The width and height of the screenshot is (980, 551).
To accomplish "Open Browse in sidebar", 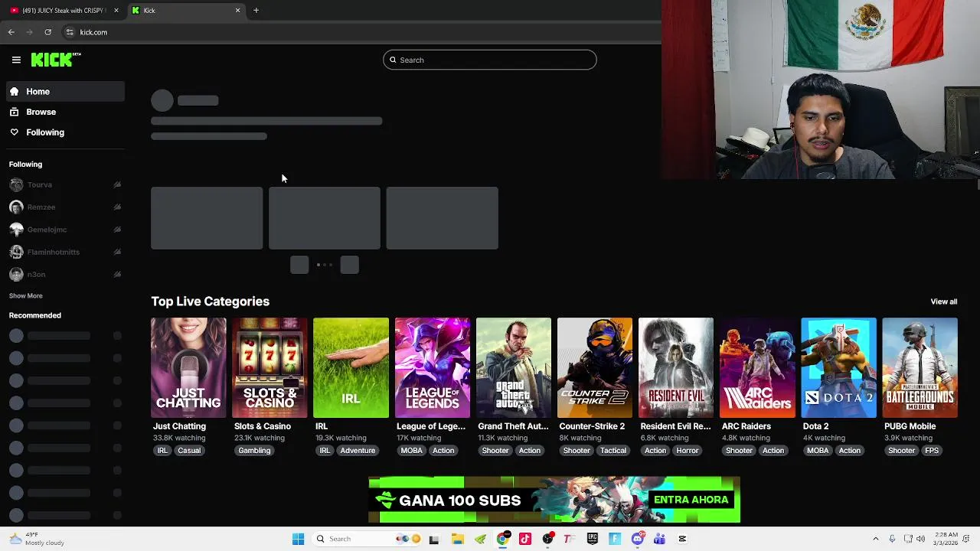I will point(65,112).
